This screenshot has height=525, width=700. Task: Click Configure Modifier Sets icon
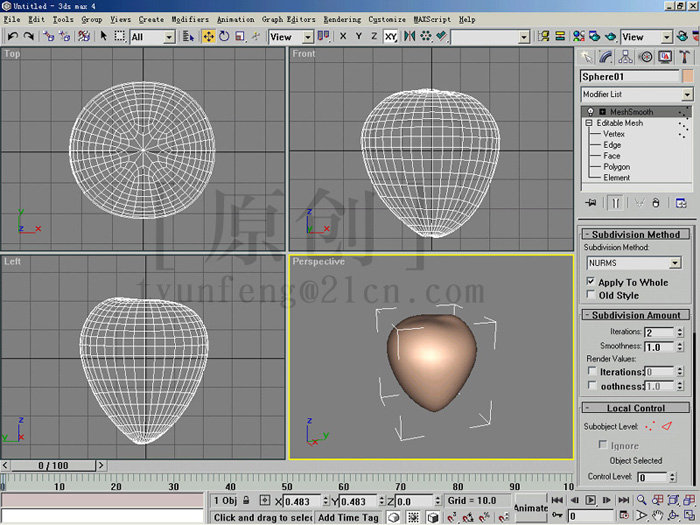pyautogui.click(x=681, y=203)
